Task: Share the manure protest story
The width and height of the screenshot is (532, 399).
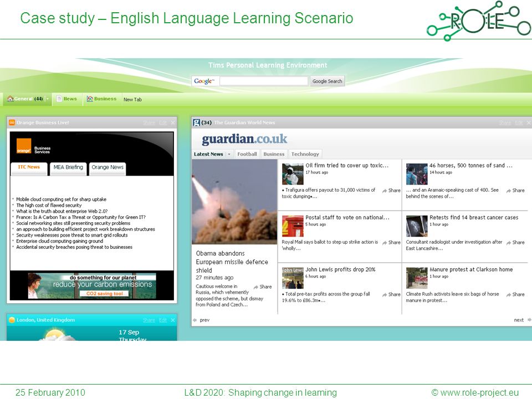Action: click(x=515, y=294)
